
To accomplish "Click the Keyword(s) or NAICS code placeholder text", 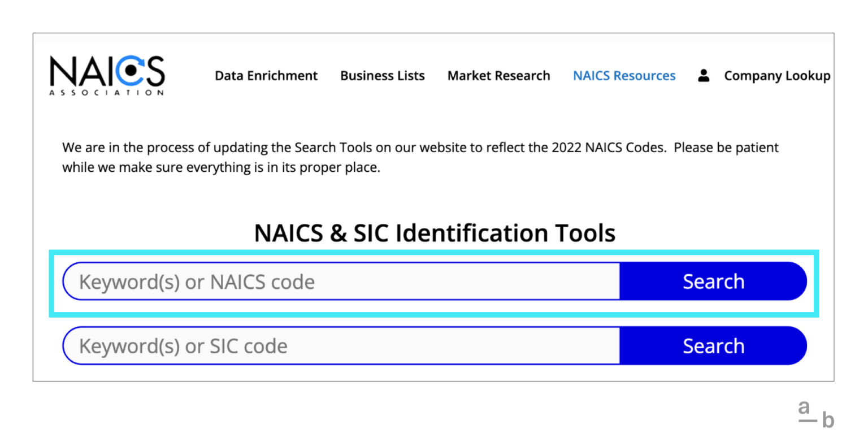I will click(197, 282).
